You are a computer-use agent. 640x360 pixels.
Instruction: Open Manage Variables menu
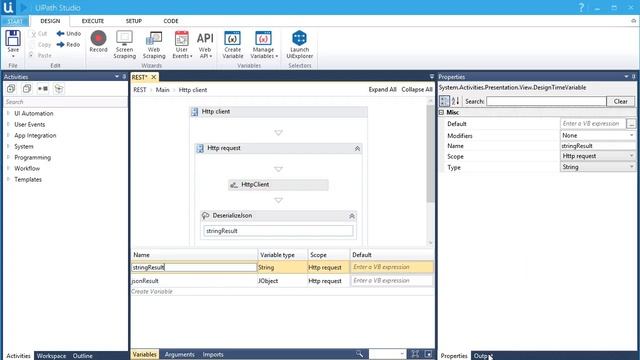coord(264,44)
